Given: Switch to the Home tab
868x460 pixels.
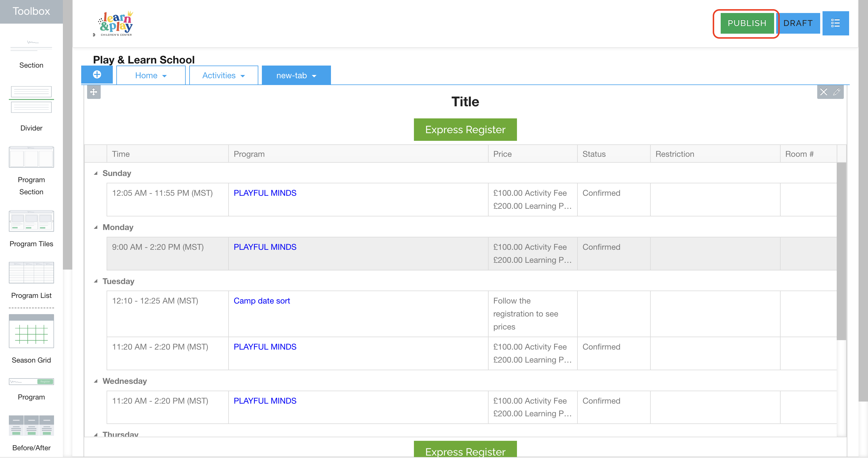Looking at the screenshot, I should click(146, 76).
